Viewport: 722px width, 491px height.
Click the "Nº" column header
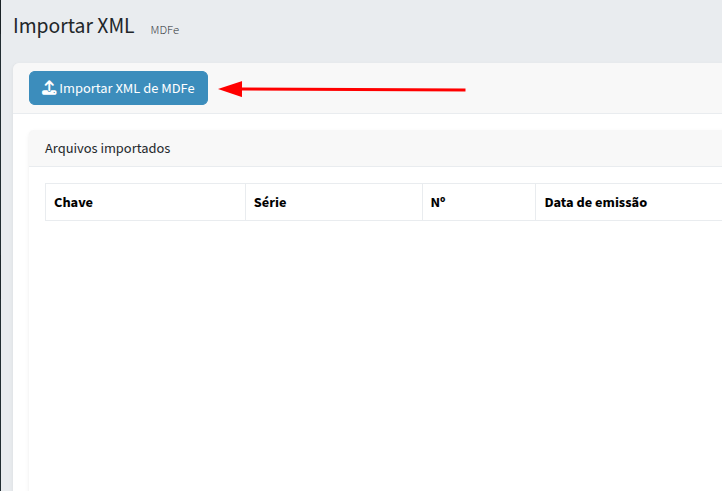point(438,202)
